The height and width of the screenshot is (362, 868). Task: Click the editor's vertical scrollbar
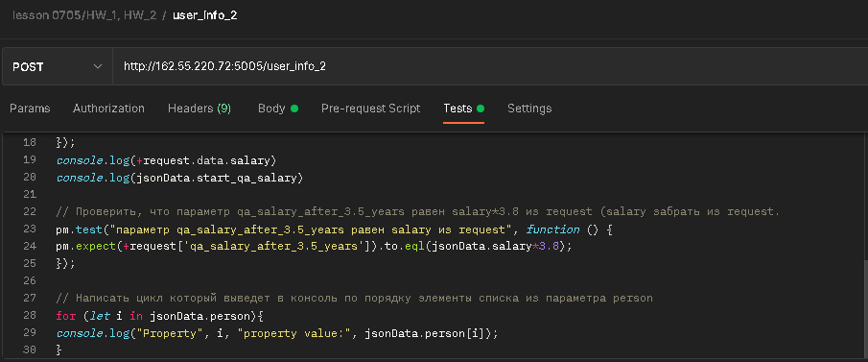tap(865, 310)
